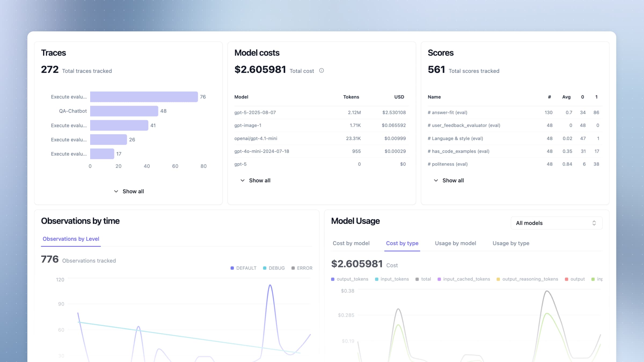Switch to the Usage by type tab
The image size is (644, 362).
[511, 243]
